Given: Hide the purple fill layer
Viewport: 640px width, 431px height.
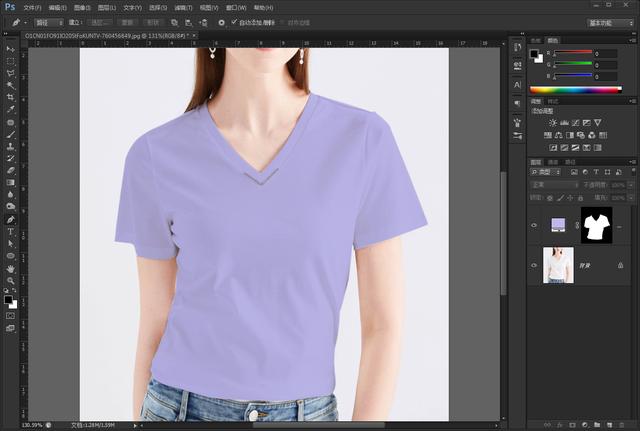Looking at the screenshot, I should click(x=533, y=227).
